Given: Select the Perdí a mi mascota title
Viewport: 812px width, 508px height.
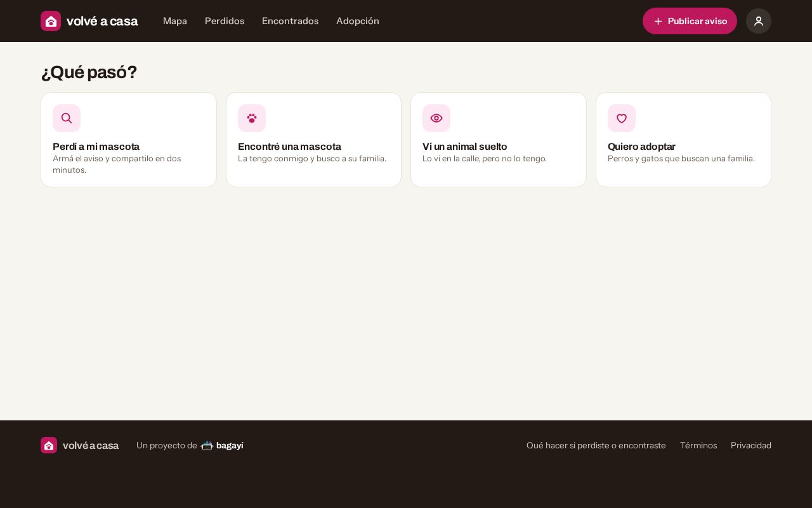Looking at the screenshot, I should (96, 147).
